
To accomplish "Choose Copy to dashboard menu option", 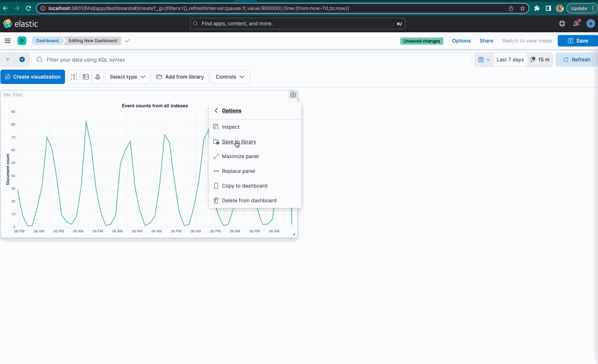I will [x=244, y=186].
